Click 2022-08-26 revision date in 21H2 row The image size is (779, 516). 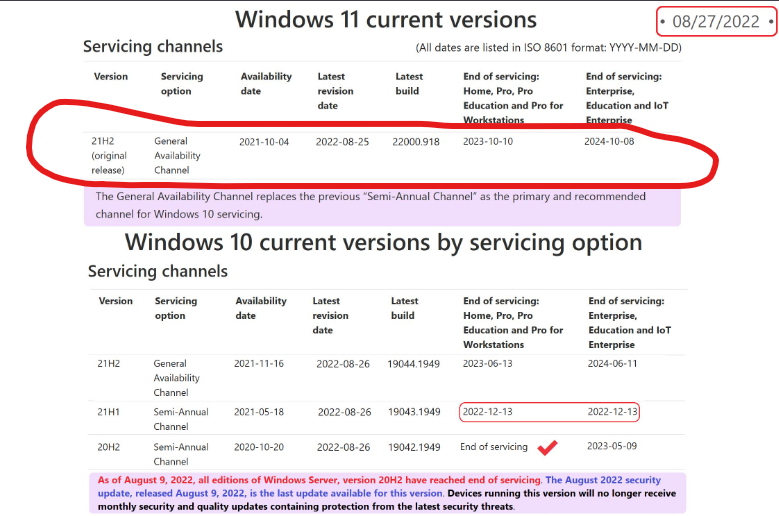pyautogui.click(x=343, y=364)
